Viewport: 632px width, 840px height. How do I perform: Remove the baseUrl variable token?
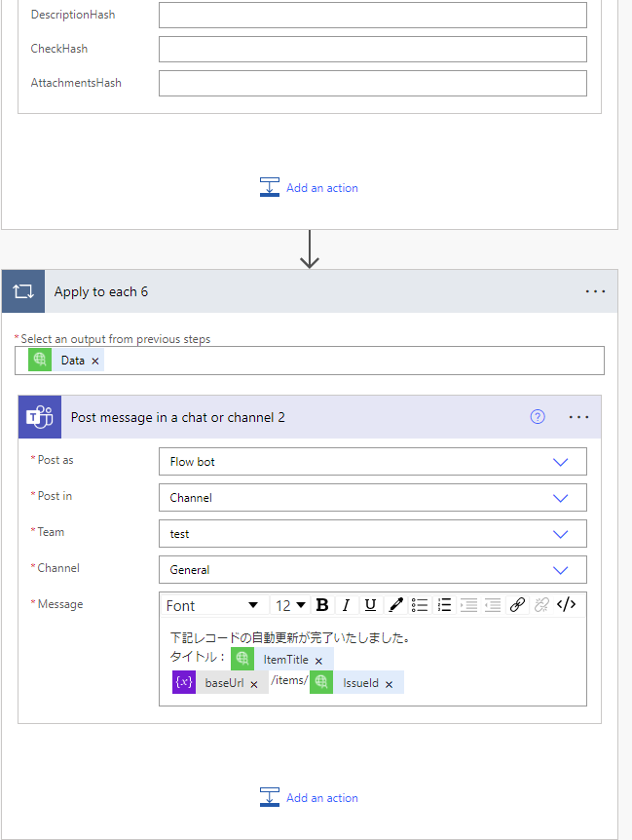click(254, 684)
